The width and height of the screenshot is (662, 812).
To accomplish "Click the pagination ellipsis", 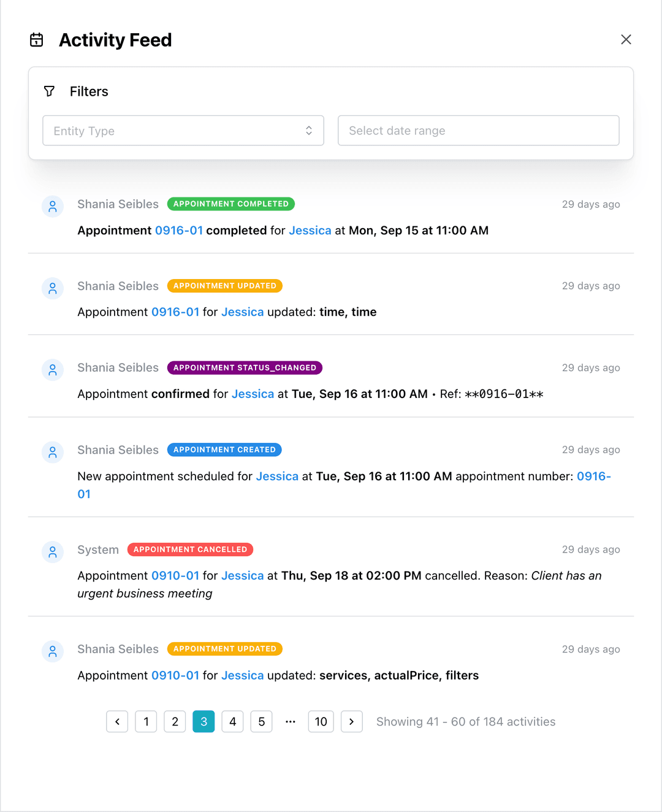I will pyautogui.click(x=291, y=722).
